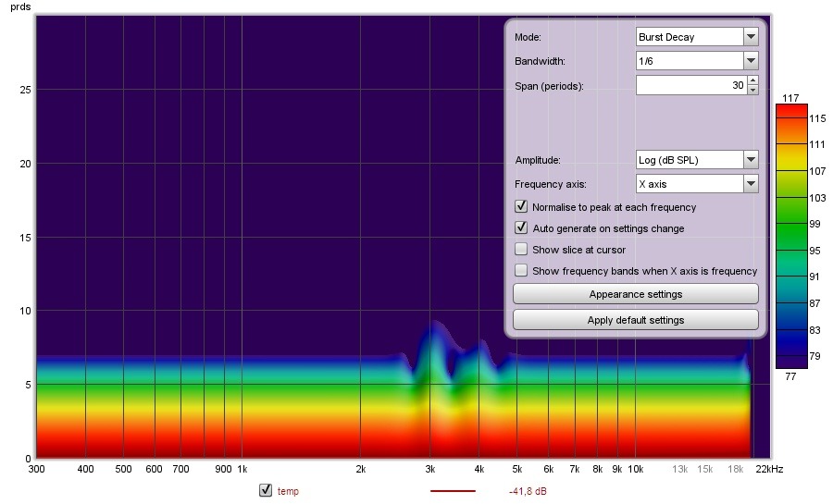Image resolution: width=833 pixels, height=504 pixels.
Task: Enable Show frequency bands when X axis checkbox
Action: (x=521, y=270)
